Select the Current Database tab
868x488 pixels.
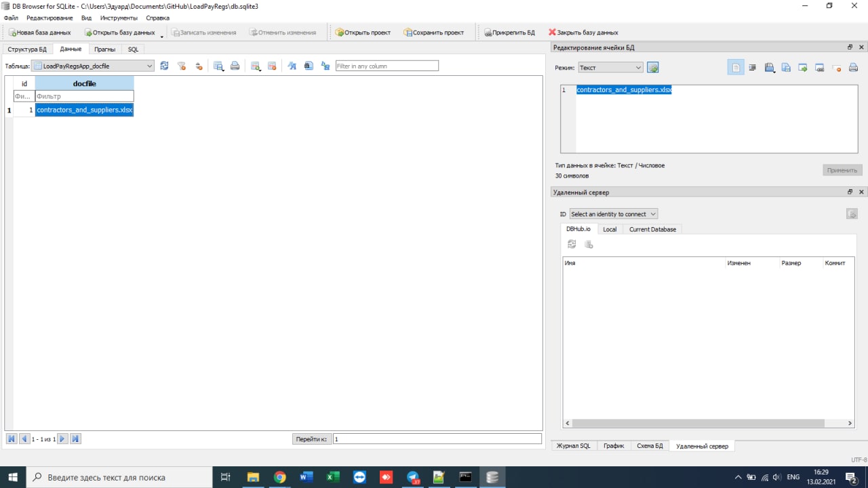pos(652,229)
